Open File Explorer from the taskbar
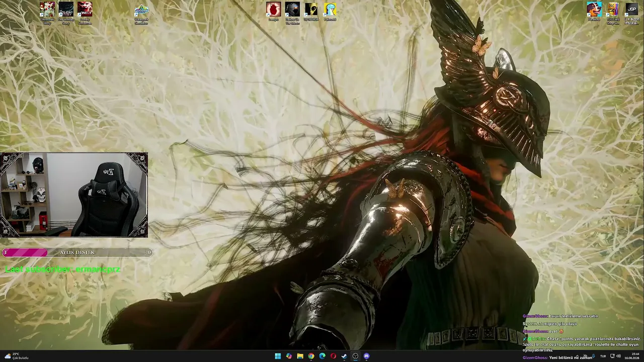Screen dimensions: 644x362 [300, 356]
